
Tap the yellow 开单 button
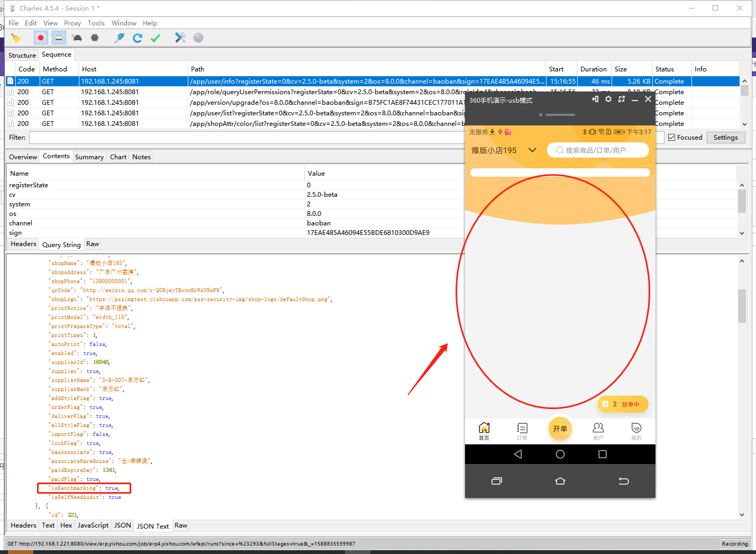(560, 429)
